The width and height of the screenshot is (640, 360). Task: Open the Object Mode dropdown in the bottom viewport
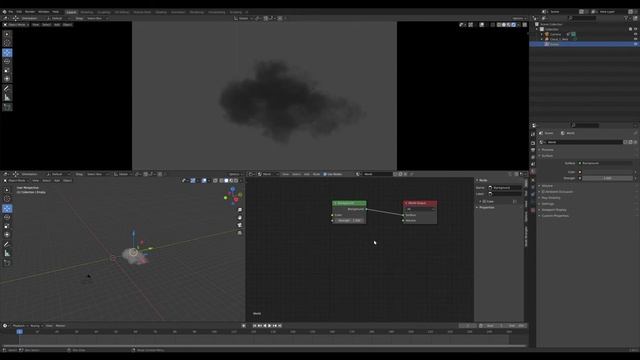click(16, 180)
